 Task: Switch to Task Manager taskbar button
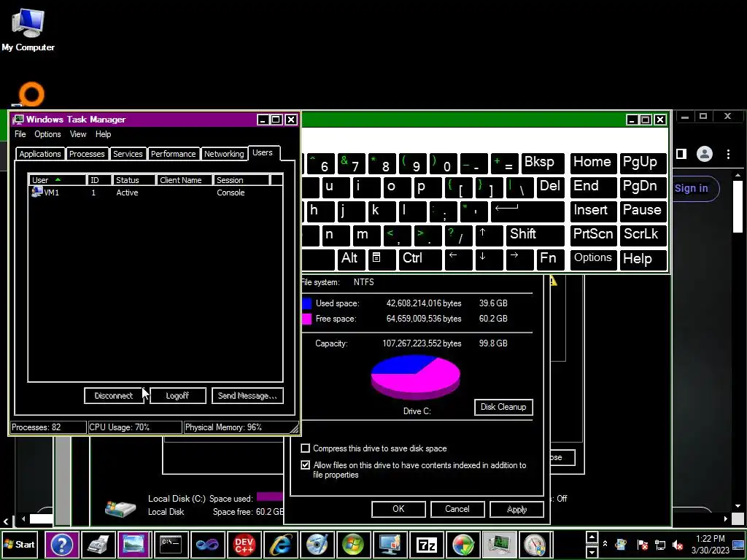click(499, 544)
